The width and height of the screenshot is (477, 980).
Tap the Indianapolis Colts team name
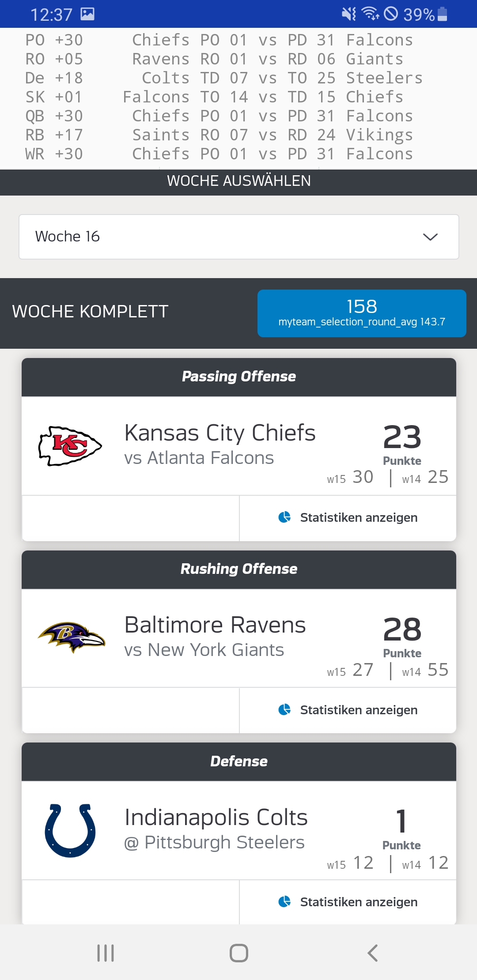tap(216, 817)
